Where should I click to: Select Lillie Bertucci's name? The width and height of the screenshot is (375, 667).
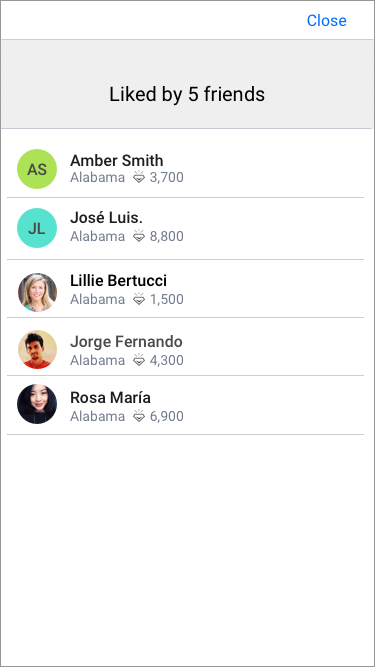pos(118,280)
